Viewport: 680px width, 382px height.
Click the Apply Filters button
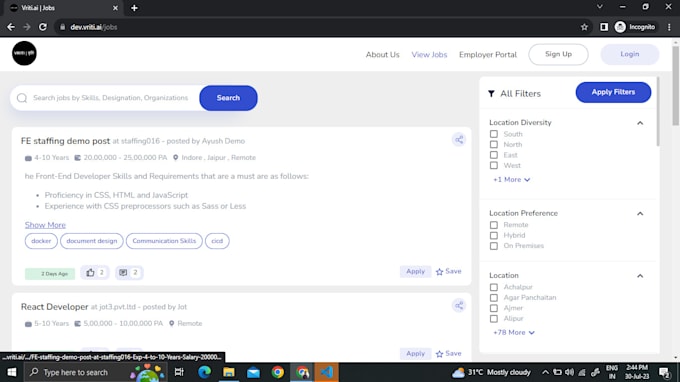pos(613,92)
